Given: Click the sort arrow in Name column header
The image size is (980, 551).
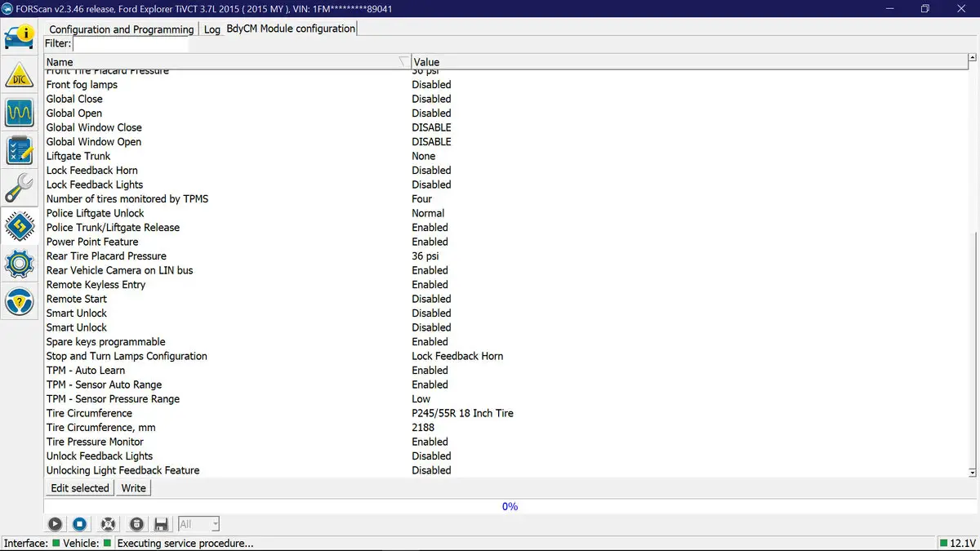Looking at the screenshot, I should 403,62.
